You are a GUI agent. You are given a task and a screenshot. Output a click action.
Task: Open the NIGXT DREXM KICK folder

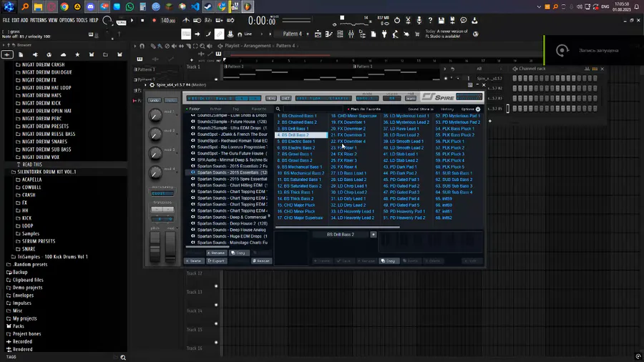[x=41, y=103]
